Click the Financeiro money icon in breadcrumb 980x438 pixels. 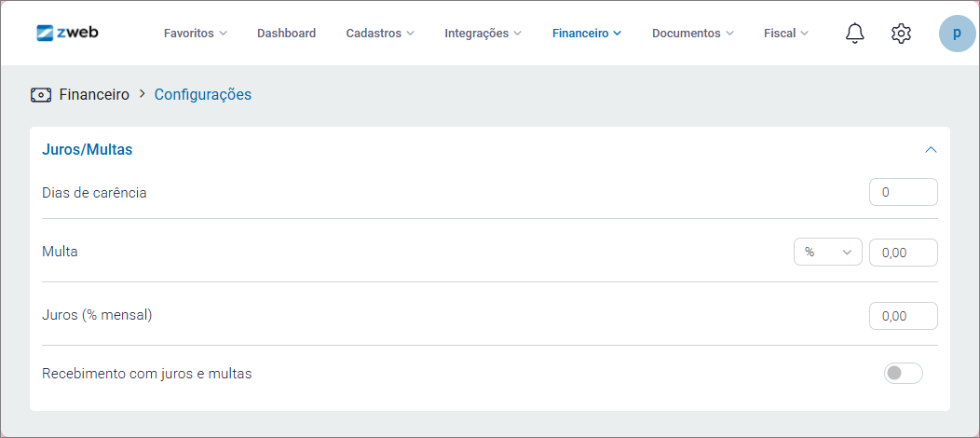pyautogui.click(x=41, y=95)
